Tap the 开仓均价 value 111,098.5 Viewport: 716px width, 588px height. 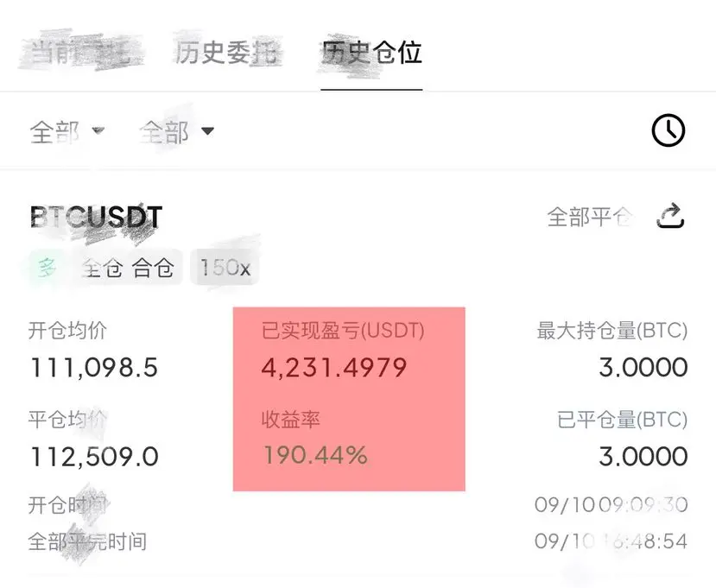[94, 368]
